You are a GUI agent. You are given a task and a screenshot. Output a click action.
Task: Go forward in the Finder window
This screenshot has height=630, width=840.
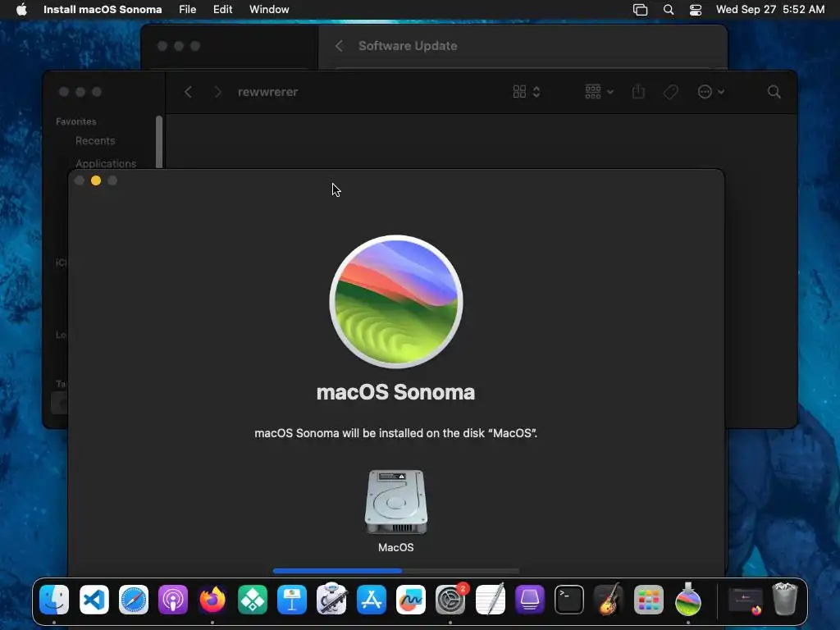(217, 92)
